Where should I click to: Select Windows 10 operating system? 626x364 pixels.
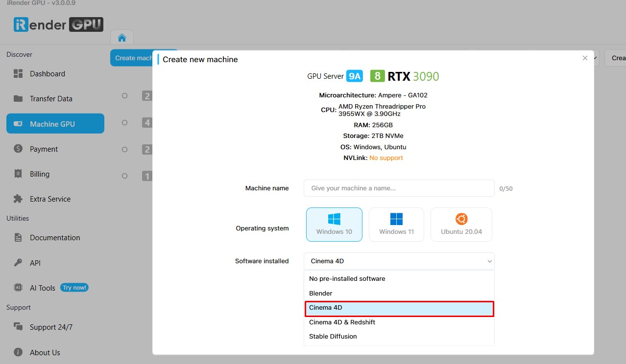pyautogui.click(x=334, y=225)
